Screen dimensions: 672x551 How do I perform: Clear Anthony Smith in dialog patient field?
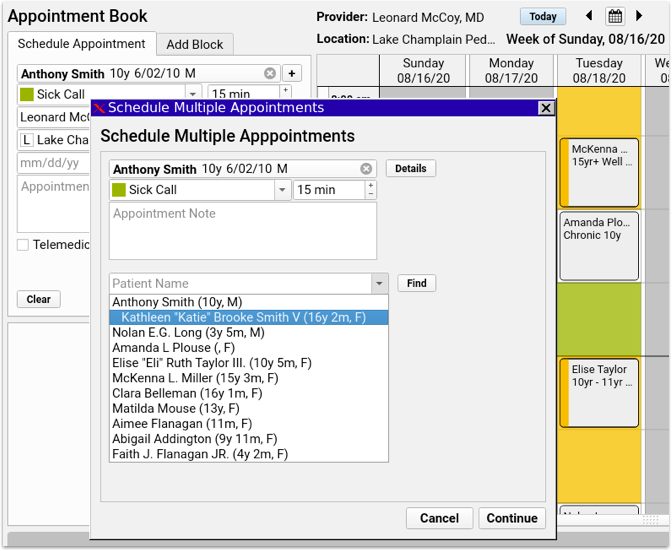366,169
